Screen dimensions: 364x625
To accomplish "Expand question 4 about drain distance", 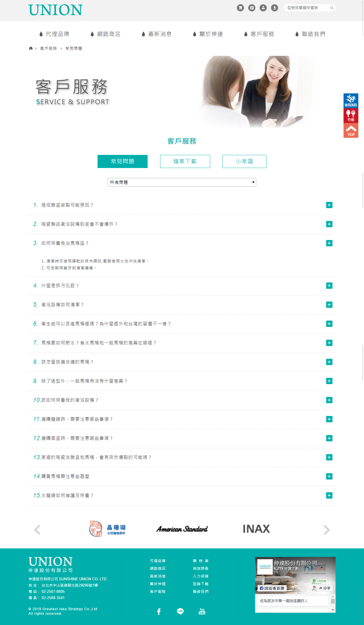I will 329,286.
